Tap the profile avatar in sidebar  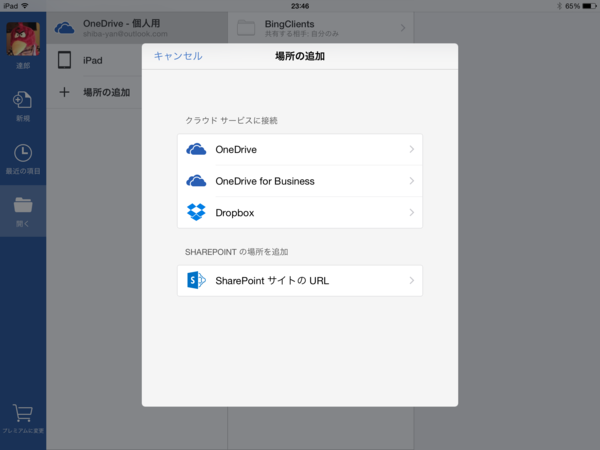click(23, 39)
